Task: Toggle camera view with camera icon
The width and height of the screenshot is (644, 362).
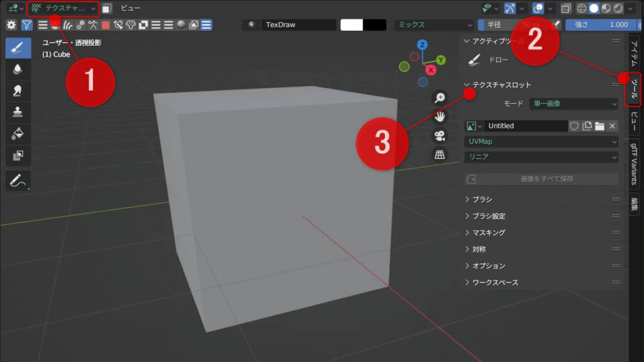Action: point(440,136)
